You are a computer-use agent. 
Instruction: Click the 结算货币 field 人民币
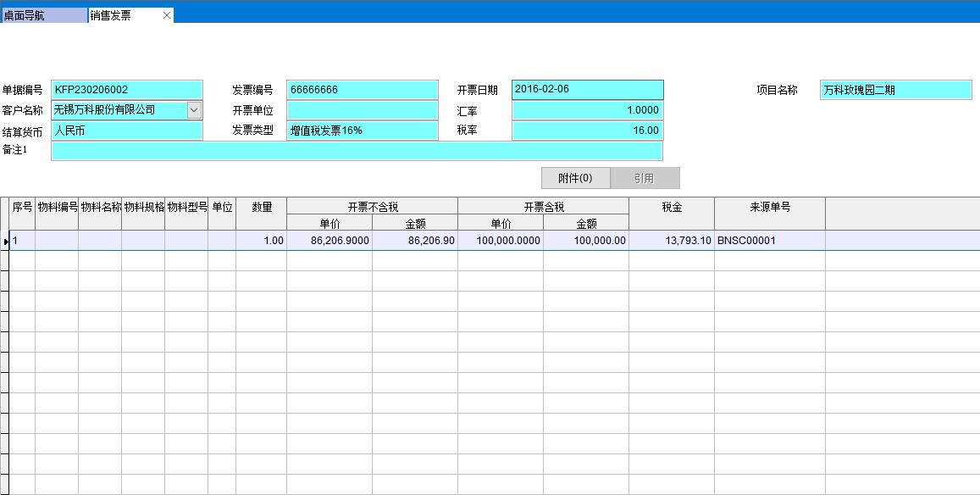point(127,131)
